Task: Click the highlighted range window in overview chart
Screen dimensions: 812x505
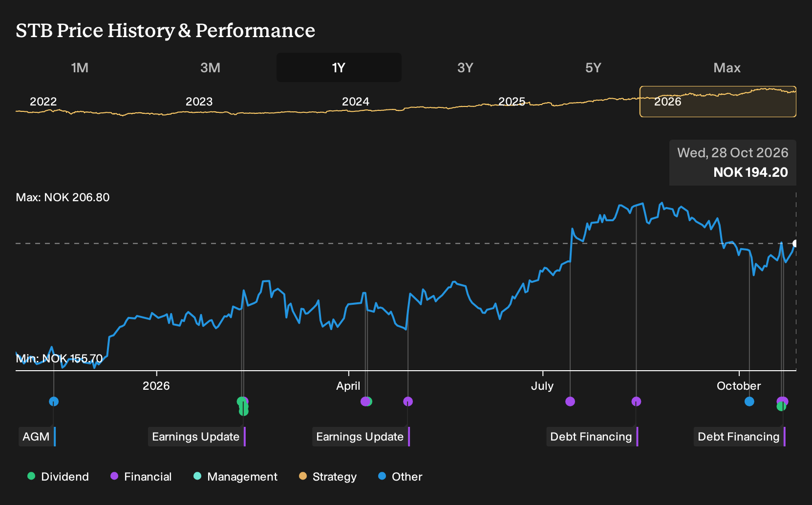Action: [x=718, y=102]
